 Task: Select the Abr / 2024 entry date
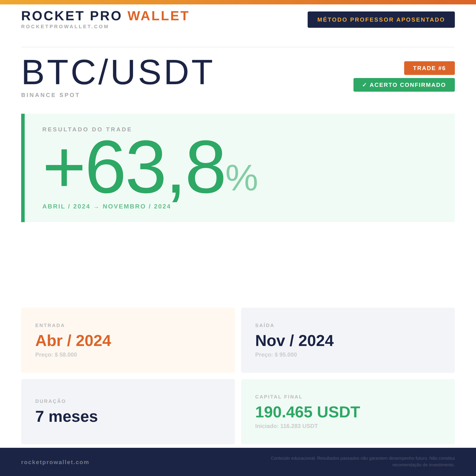(x=73, y=341)
